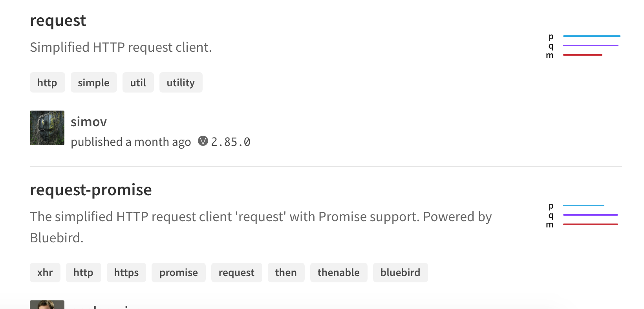Select the utility keyword tag
Viewport: 644px width, 309px height.
click(x=181, y=82)
